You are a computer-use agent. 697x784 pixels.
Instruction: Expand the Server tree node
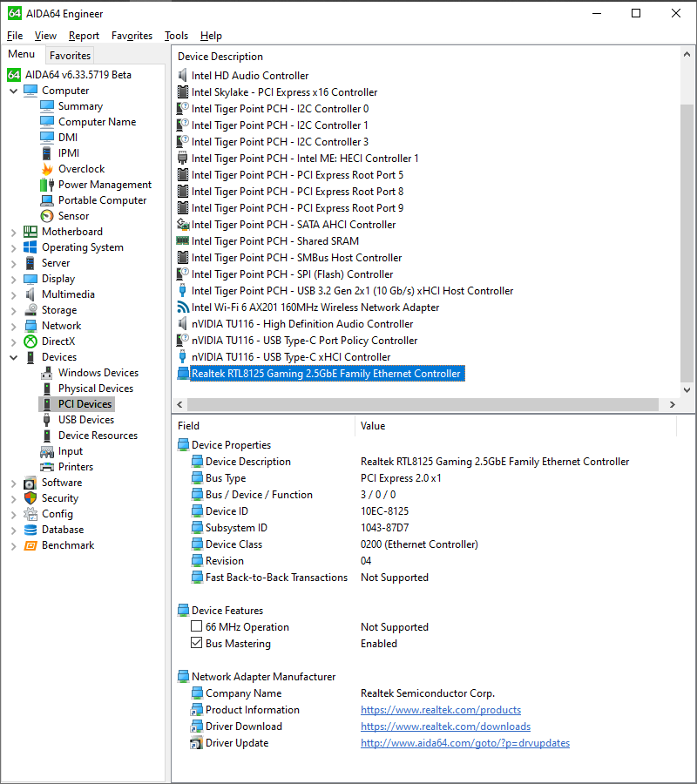[x=13, y=263]
